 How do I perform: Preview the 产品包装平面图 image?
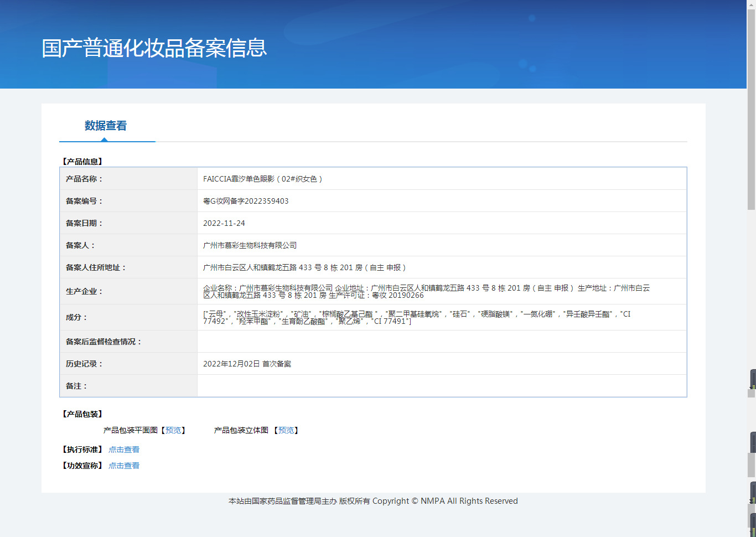(x=173, y=430)
